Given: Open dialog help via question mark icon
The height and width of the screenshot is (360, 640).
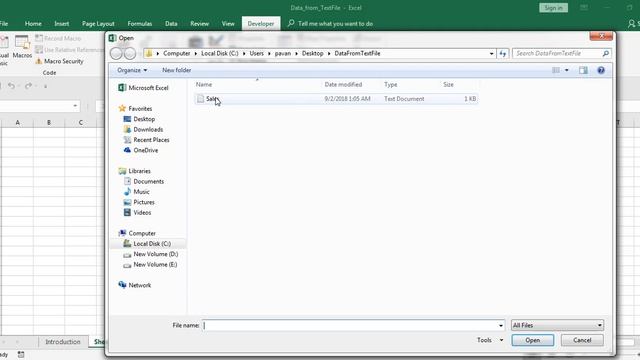Looking at the screenshot, I should pos(601,70).
